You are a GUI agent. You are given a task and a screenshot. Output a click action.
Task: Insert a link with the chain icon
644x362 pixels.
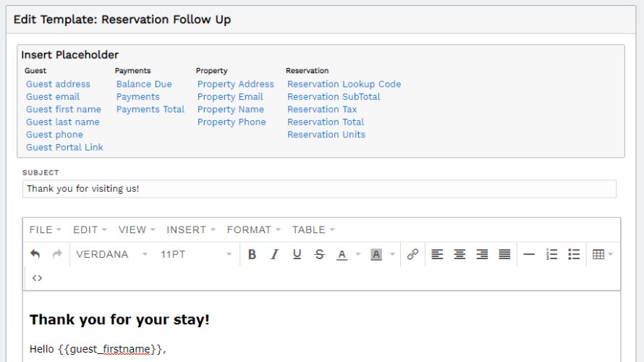[412, 254]
